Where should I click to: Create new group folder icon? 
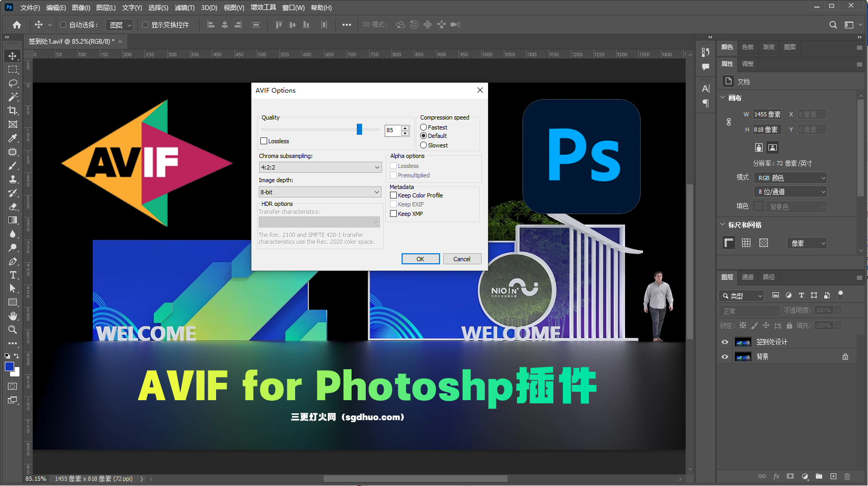point(819,477)
